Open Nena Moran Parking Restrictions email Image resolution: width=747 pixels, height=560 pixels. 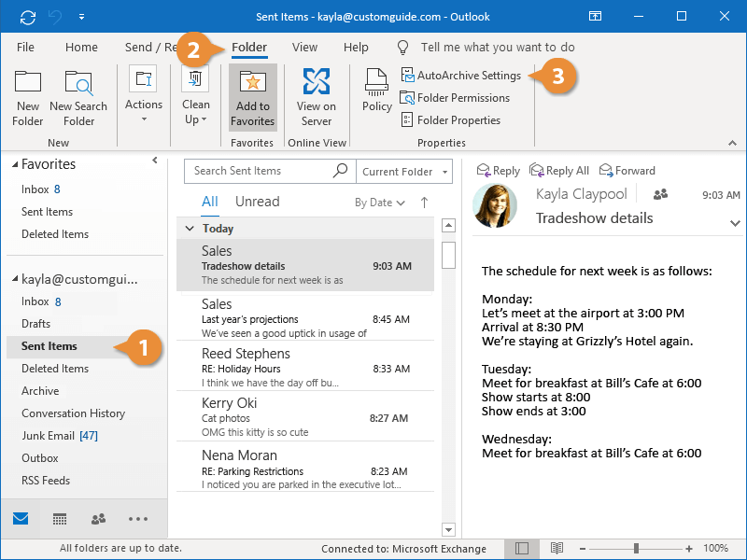click(x=305, y=469)
